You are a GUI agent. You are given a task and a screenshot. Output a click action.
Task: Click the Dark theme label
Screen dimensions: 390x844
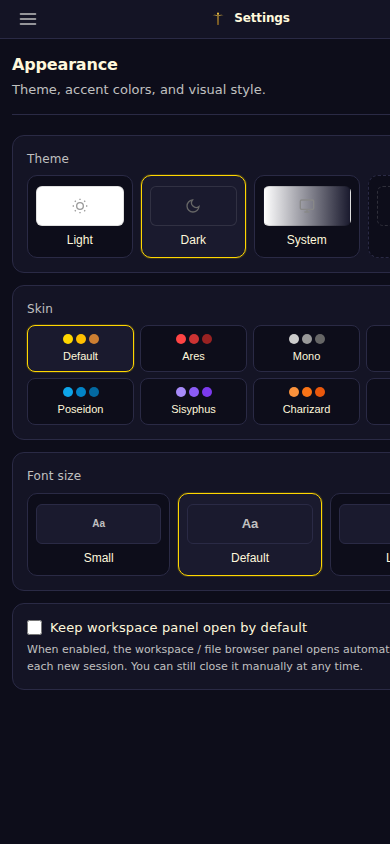(193, 240)
